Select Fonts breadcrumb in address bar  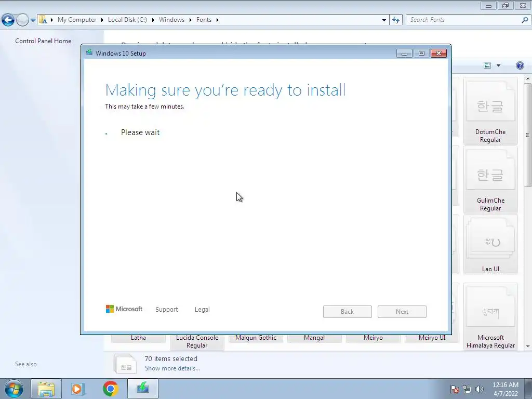204,20
